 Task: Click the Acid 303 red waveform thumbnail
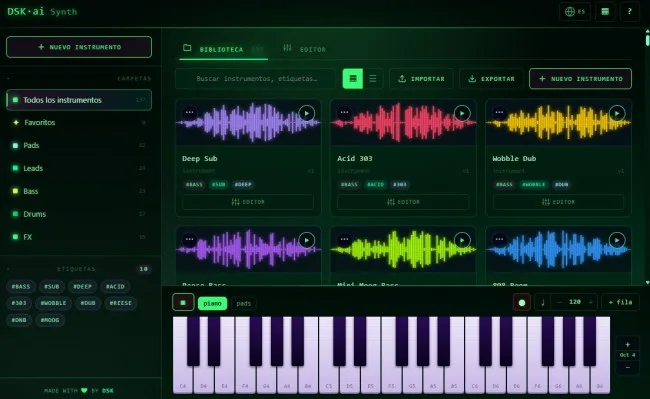pos(403,123)
